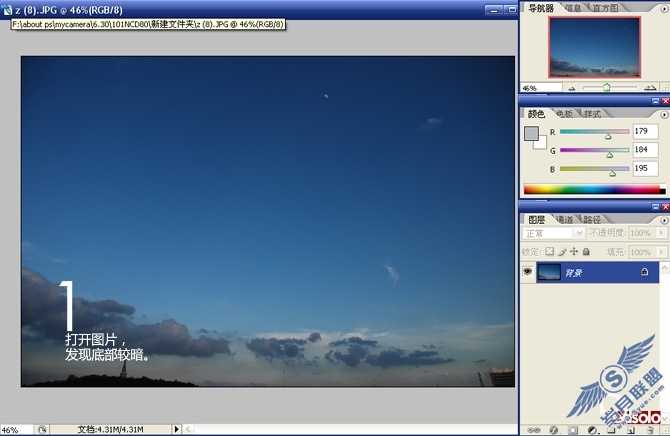Toggle the lock image pixels brush icon

[562, 251]
